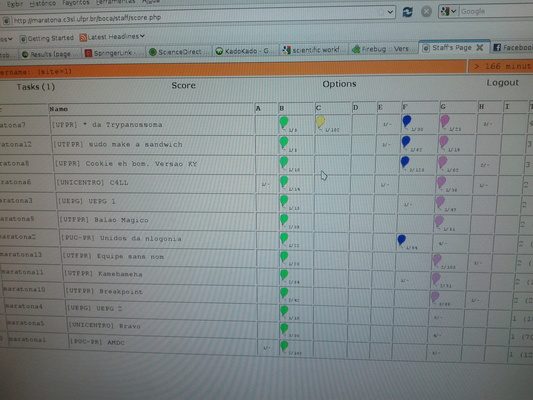Click blue balloon in Unidos da nlogonia row
Viewport: 533px width, 400px height.
[401, 240]
